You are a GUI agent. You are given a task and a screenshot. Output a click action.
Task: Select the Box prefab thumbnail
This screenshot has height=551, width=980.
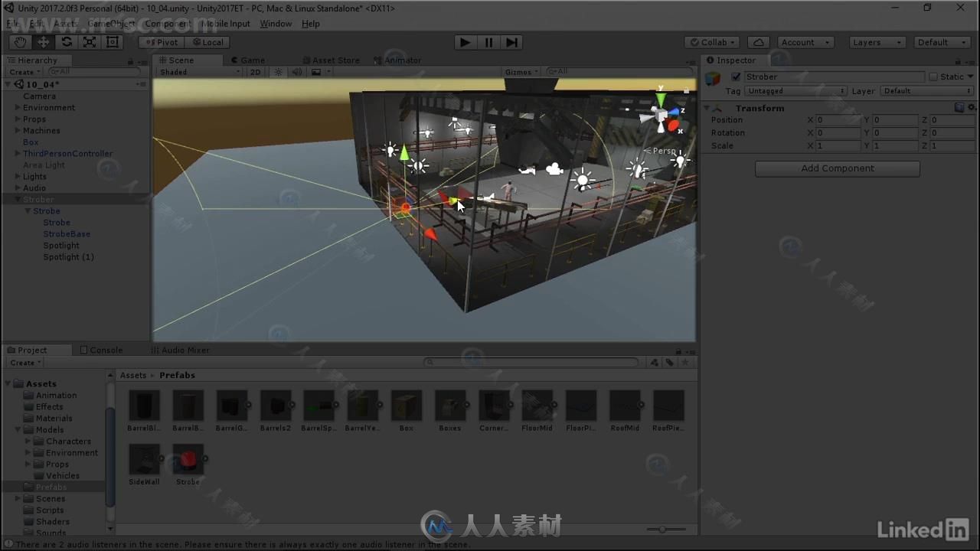click(406, 406)
